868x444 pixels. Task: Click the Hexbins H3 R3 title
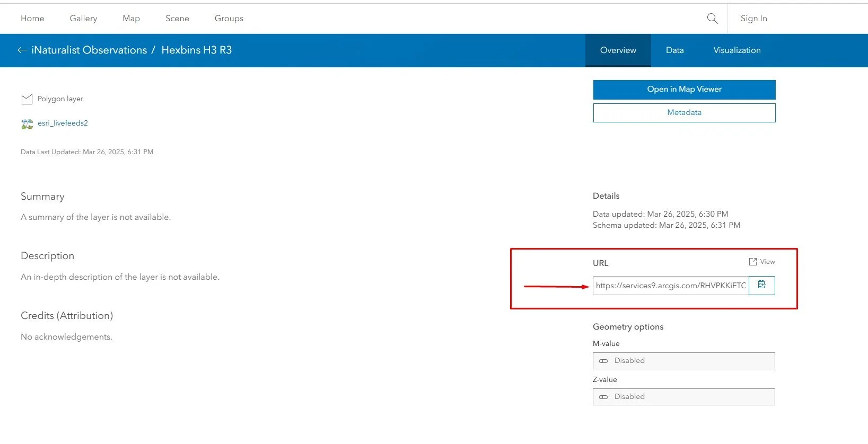point(197,50)
